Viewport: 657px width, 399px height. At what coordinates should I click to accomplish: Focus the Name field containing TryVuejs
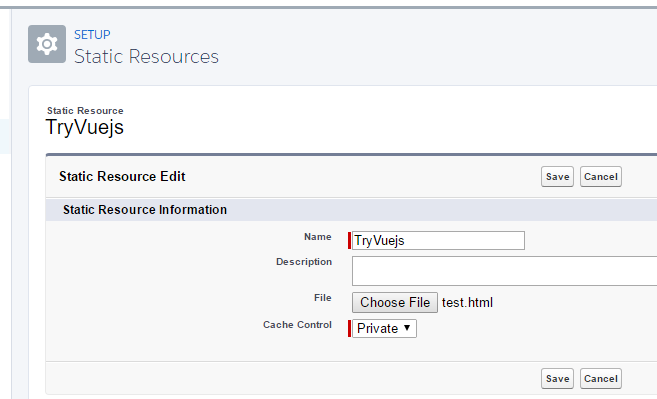click(x=438, y=241)
